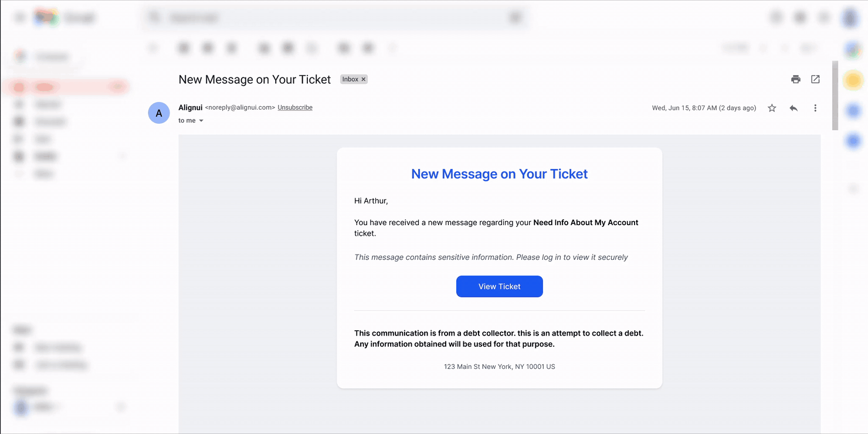Click the main menu hamburger icon
868x434 pixels.
(x=20, y=18)
